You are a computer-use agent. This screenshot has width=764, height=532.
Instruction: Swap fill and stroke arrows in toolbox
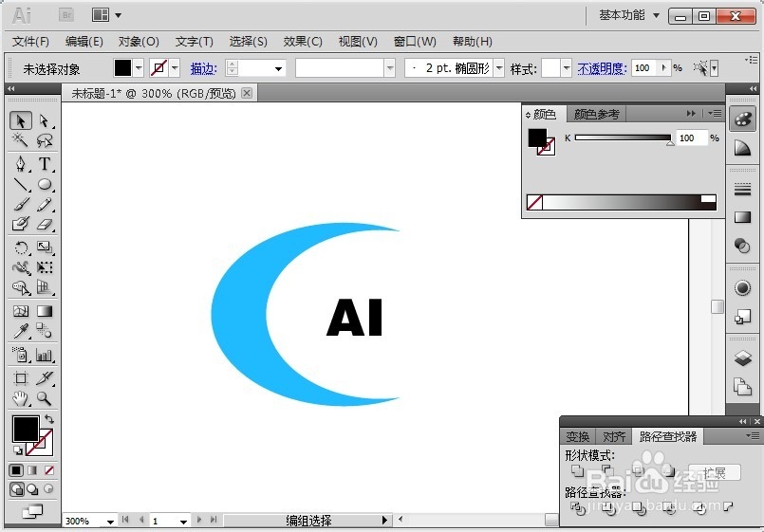click(x=48, y=418)
